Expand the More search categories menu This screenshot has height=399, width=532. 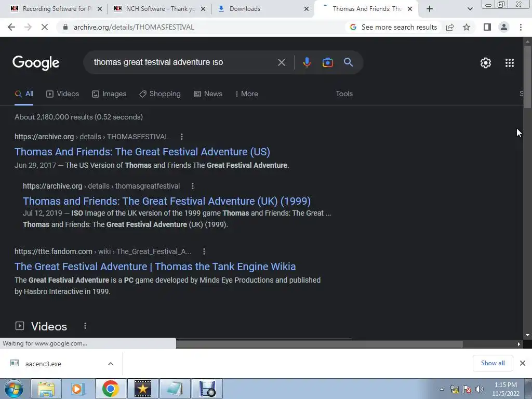(x=246, y=94)
